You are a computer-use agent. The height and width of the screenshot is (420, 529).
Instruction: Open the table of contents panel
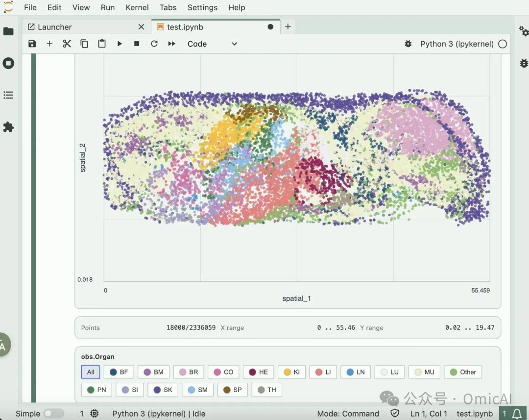click(8, 95)
